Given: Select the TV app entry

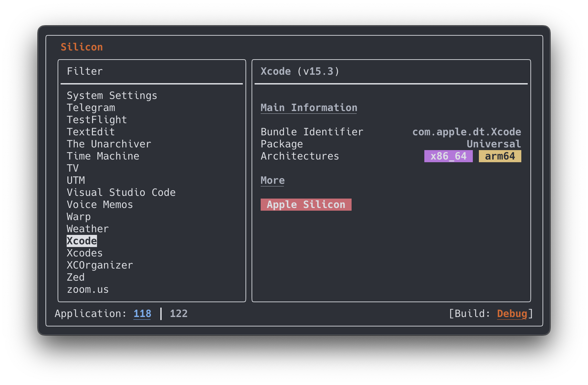Looking at the screenshot, I should click(x=73, y=168).
